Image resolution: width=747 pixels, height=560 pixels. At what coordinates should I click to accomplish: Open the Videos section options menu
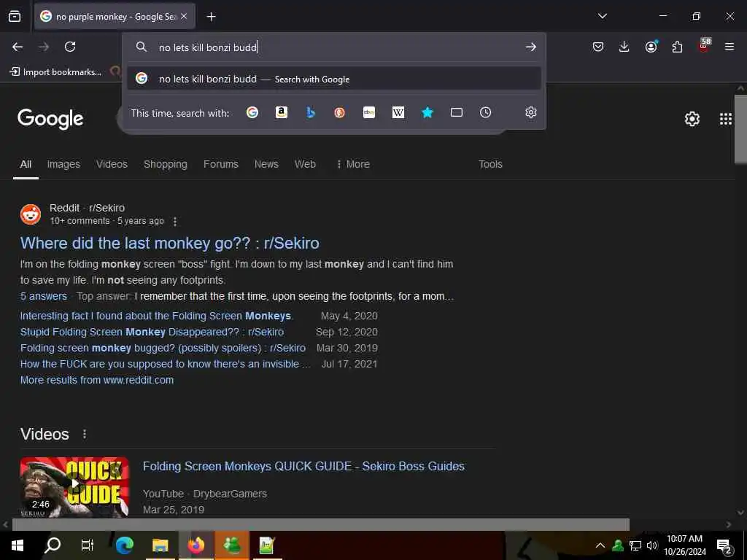pyautogui.click(x=85, y=435)
